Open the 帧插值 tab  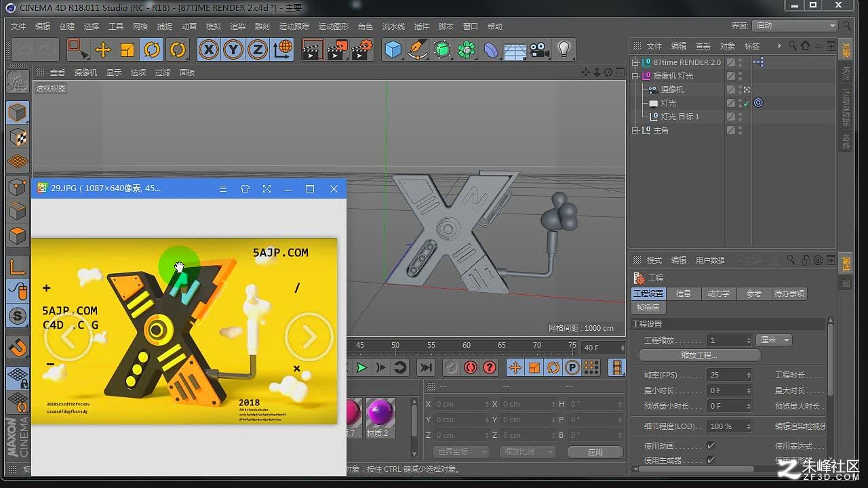click(648, 307)
